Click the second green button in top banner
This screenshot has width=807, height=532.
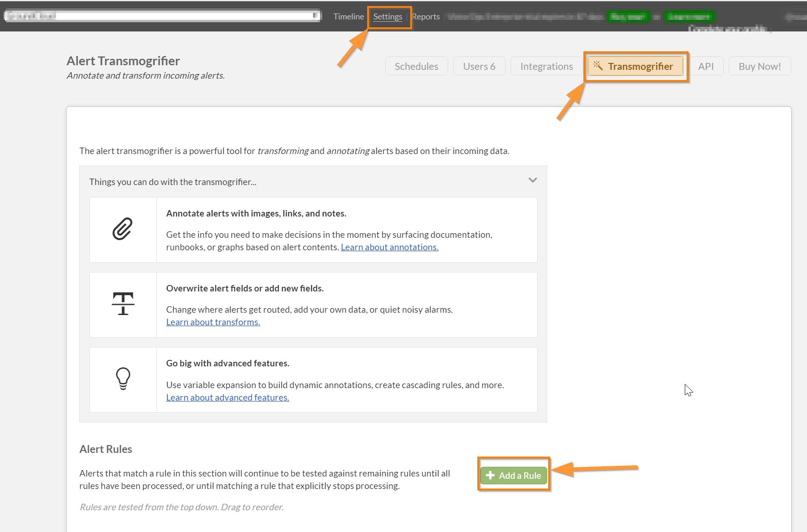[x=689, y=17]
